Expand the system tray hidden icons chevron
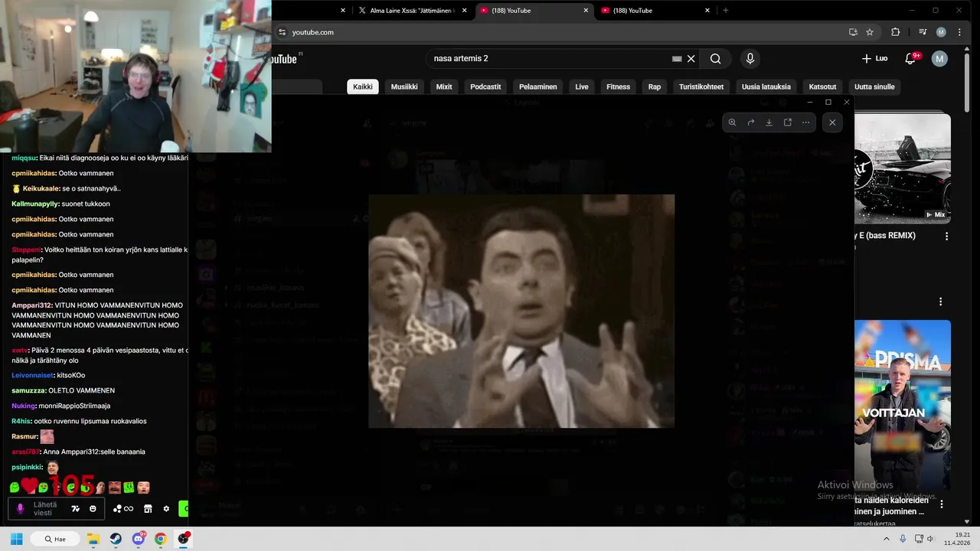The height and width of the screenshot is (551, 980). tap(887, 539)
